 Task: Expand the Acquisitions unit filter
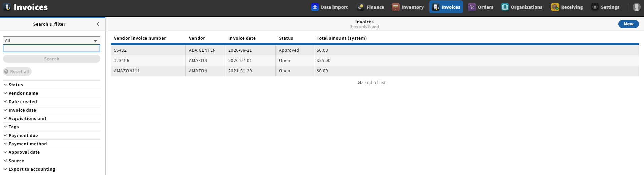coord(51,118)
